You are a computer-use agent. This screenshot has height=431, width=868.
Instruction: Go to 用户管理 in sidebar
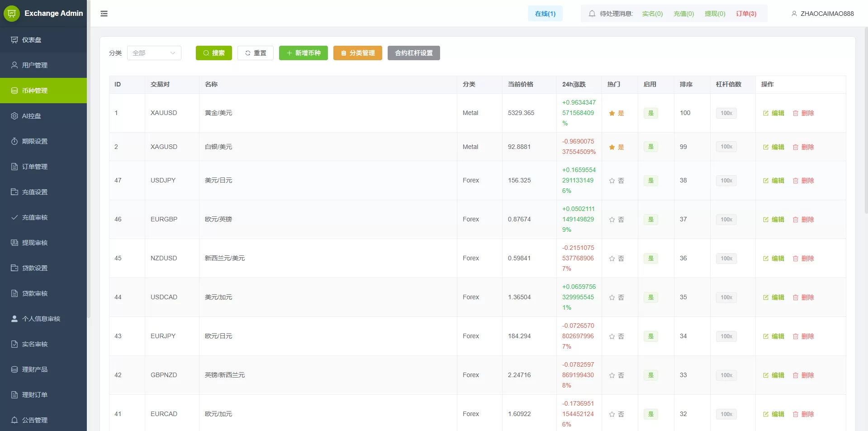[35, 65]
